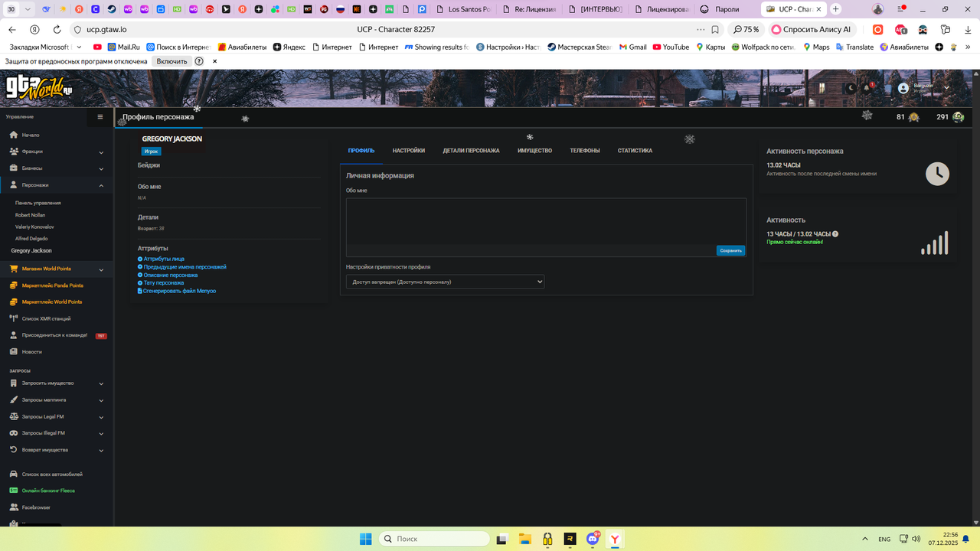Click the Онлайн банкинг Fleeca icon
The height and width of the screenshot is (551, 980).
click(14, 491)
